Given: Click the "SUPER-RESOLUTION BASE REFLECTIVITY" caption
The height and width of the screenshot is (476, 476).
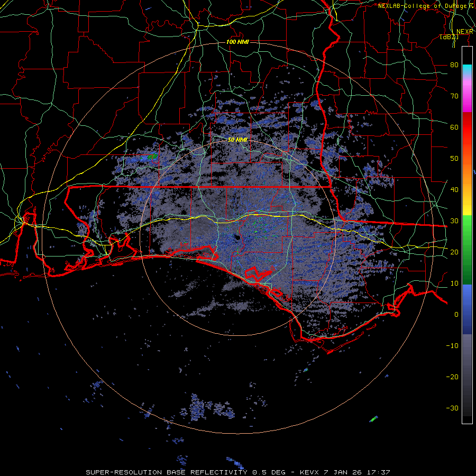Looking at the screenshot, I should [x=167, y=472].
